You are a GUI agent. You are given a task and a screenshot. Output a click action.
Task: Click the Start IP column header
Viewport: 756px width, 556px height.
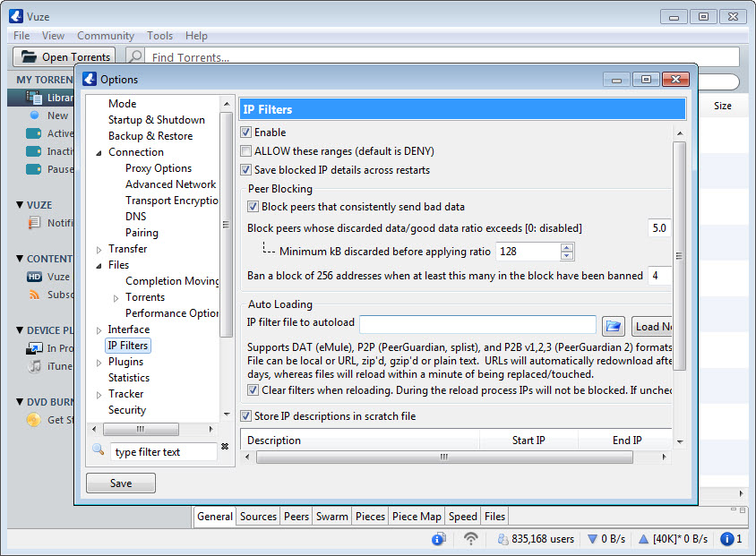[x=528, y=440]
